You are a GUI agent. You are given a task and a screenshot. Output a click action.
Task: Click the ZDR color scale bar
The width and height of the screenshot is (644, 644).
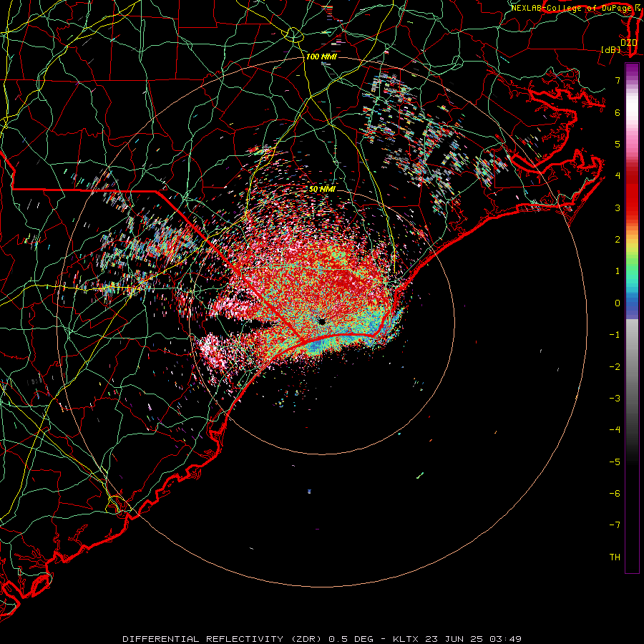pyautogui.click(x=632, y=318)
